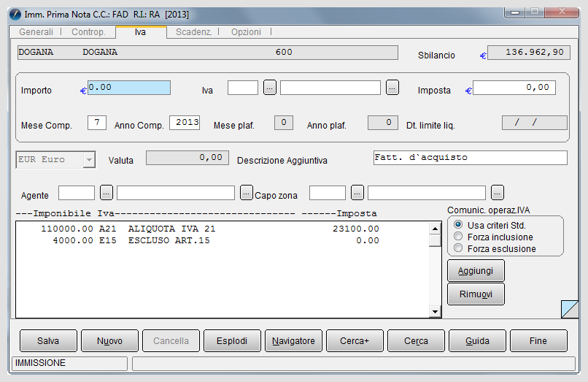This screenshot has height=382, width=588.
Task: Click the IMMISSIONE status bar text
Action: coord(41,363)
